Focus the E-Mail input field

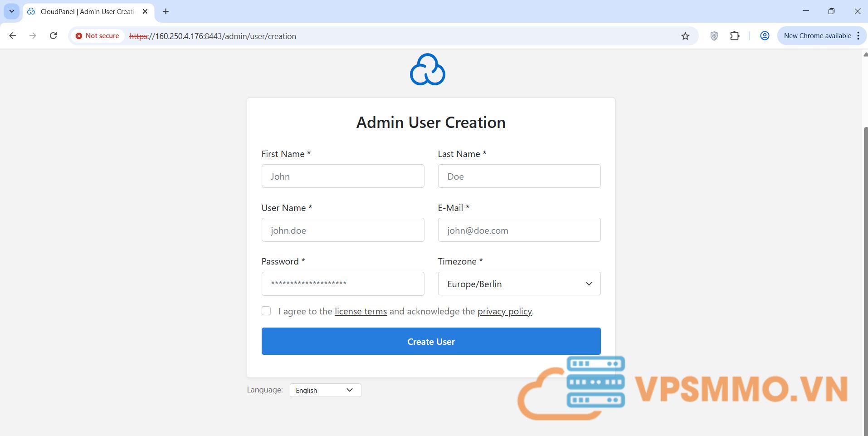519,230
